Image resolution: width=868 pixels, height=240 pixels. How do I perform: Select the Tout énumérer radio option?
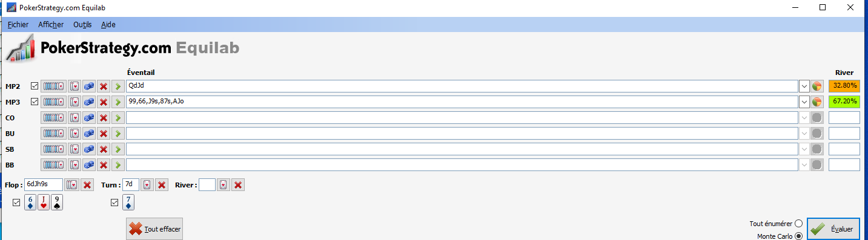(x=798, y=224)
